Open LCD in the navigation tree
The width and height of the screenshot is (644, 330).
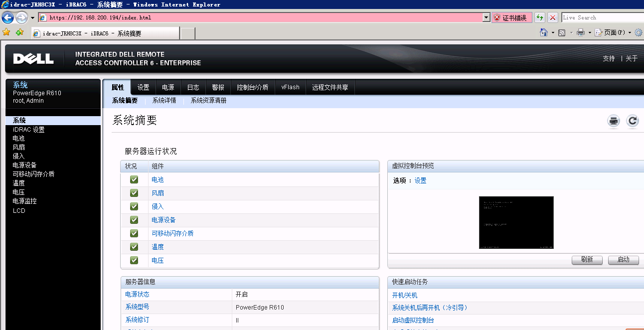(19, 211)
